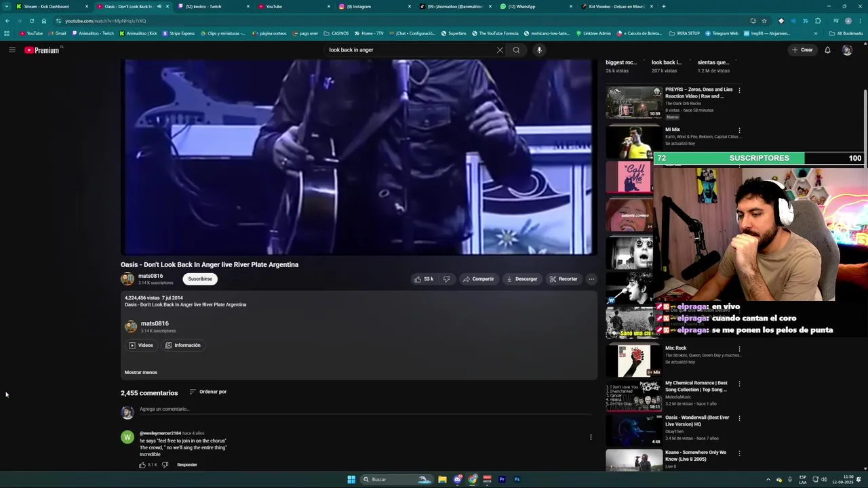Collapse description with Mostrar menos

click(140, 372)
